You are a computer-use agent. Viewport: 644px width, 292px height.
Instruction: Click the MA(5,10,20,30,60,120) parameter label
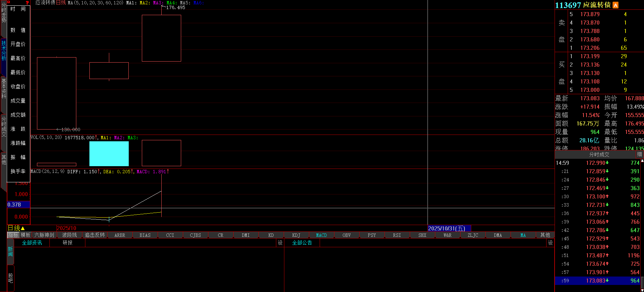coord(95,3)
